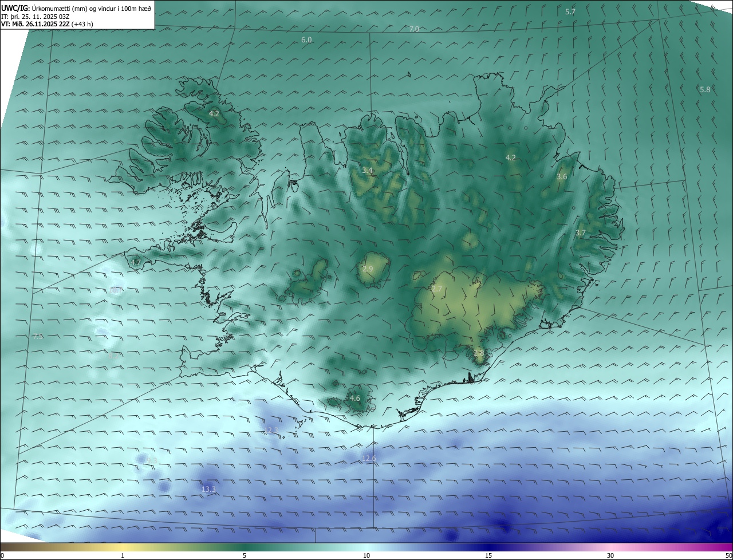This screenshot has height=560, width=733.
Task: Select the faint 10.7 value label
Action: click(116, 290)
